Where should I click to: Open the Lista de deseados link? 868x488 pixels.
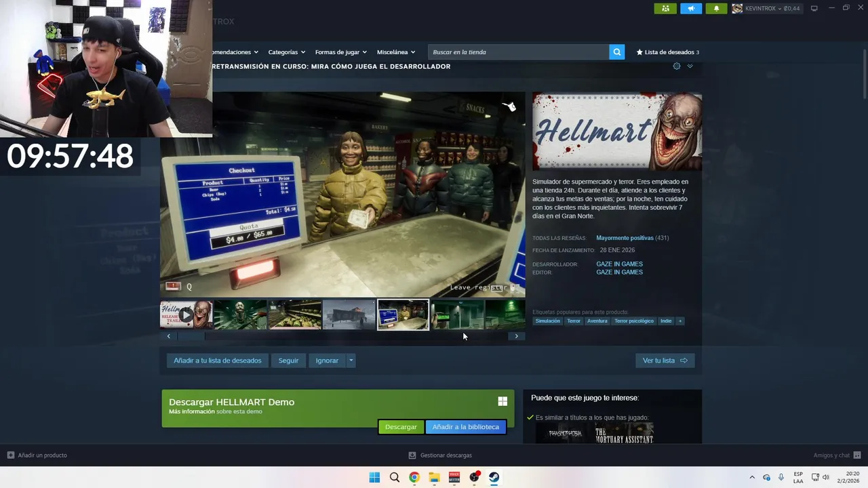point(667,52)
